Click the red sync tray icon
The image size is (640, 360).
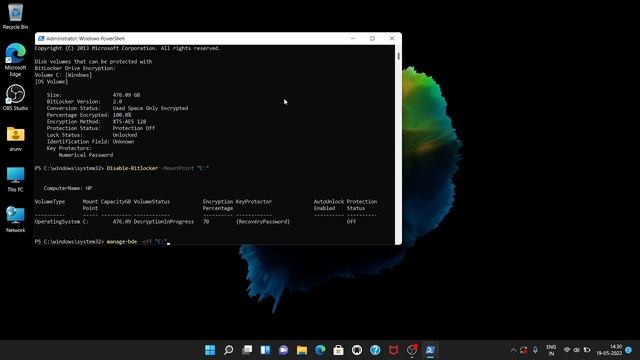tap(524, 350)
